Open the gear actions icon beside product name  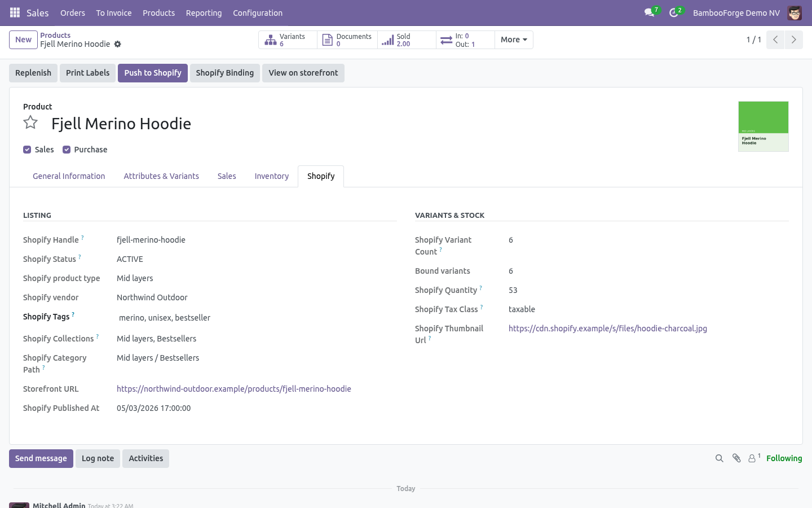pyautogui.click(x=117, y=44)
